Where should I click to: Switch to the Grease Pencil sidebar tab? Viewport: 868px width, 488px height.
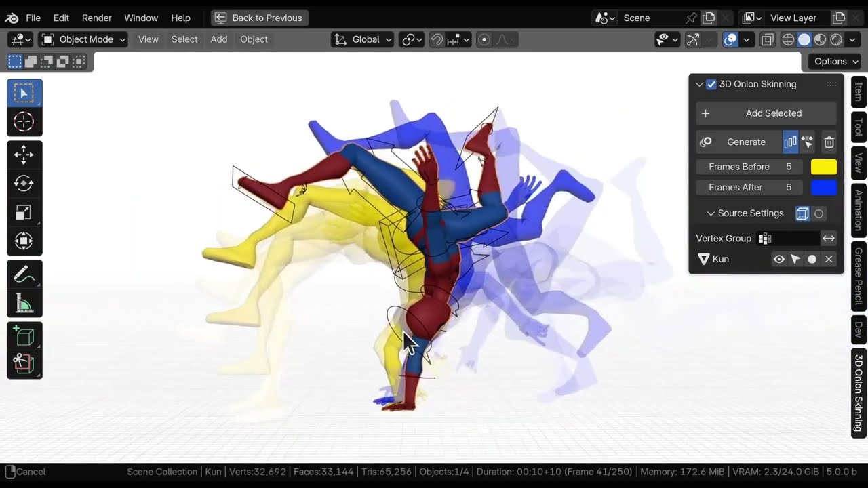tap(859, 277)
